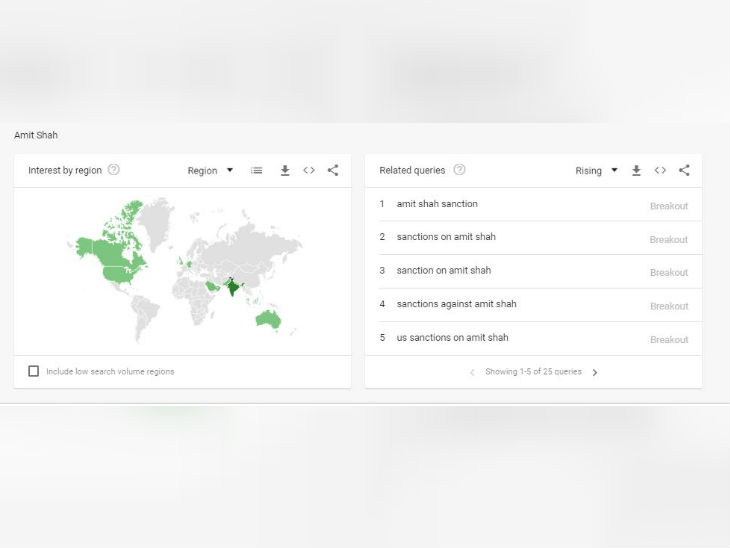The width and height of the screenshot is (730, 548).
Task: Download Interest by region data
Action: tap(285, 171)
